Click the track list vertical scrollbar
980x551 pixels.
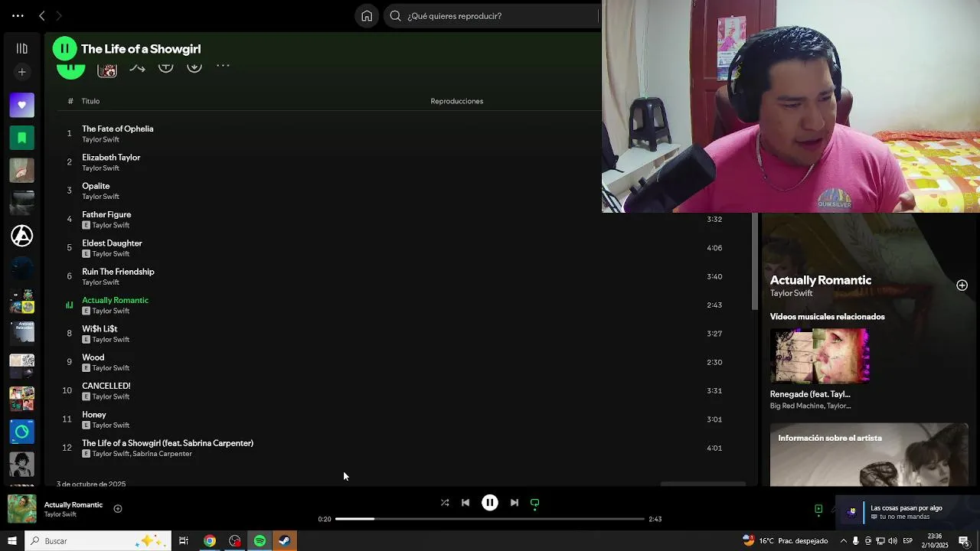755,262
